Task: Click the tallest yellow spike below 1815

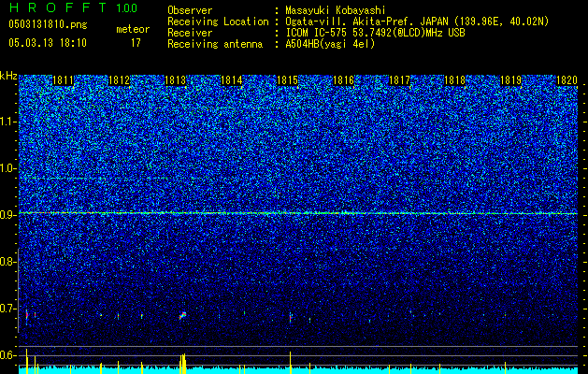Action: [290, 363]
